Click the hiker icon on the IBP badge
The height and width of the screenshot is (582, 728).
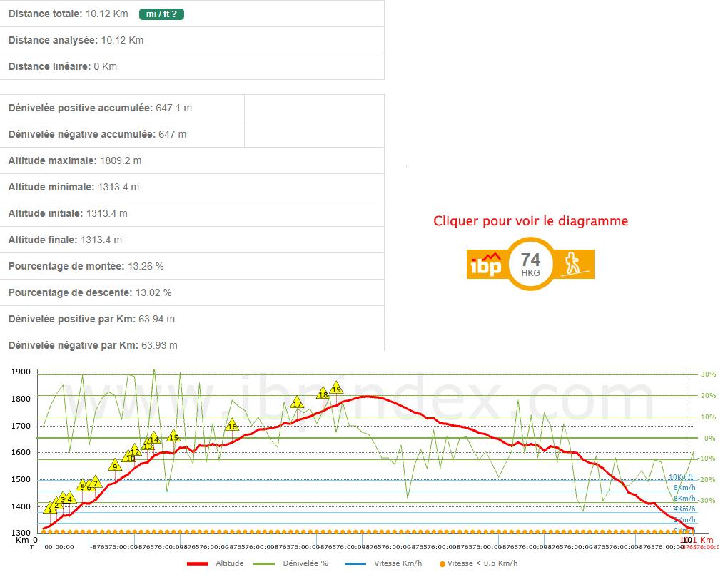[574, 264]
